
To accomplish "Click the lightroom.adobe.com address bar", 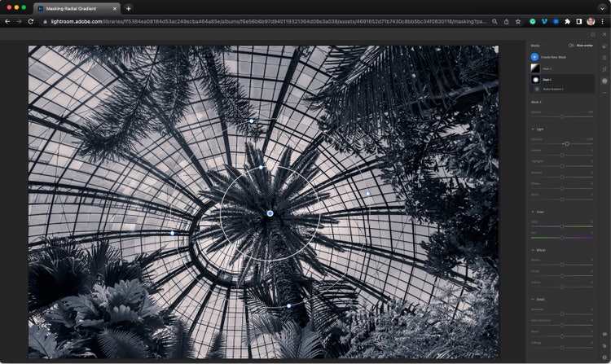I will coord(269,21).
